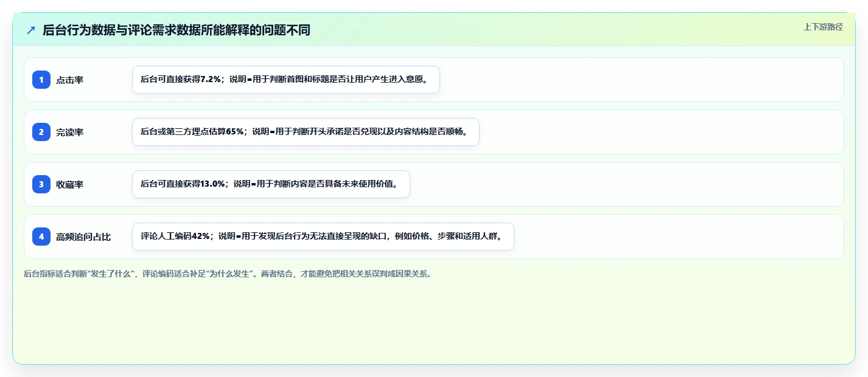Click the number 2 badge for 完读率

click(x=41, y=132)
